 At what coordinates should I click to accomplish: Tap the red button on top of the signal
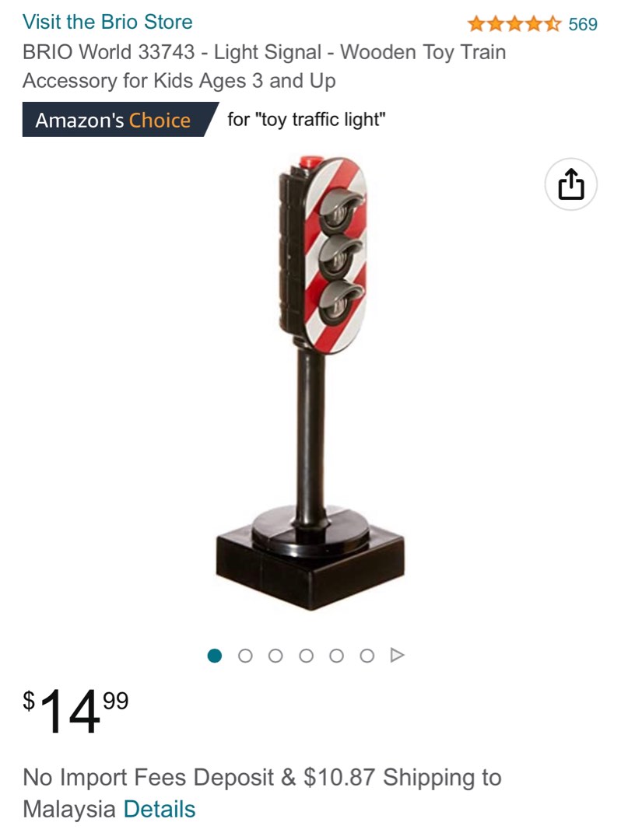(310, 161)
